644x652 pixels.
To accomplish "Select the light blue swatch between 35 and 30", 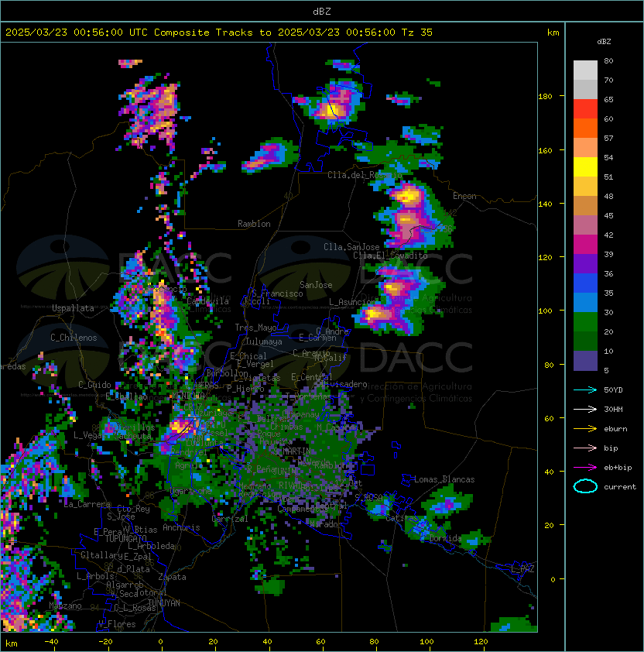I will [585, 303].
